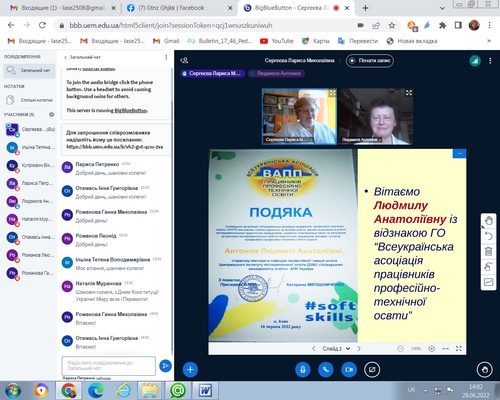This screenshot has width=500, height=400.
Task: Make presentation fullscreen
Action: tap(459, 348)
